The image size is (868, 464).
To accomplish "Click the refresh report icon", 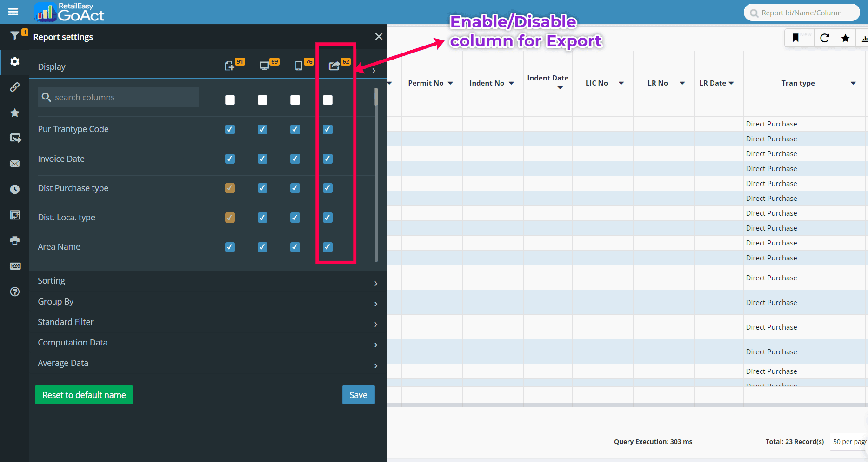I will point(824,38).
